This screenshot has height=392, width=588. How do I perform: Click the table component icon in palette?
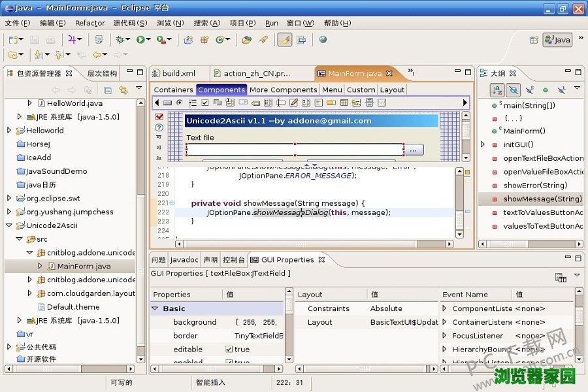point(344,103)
